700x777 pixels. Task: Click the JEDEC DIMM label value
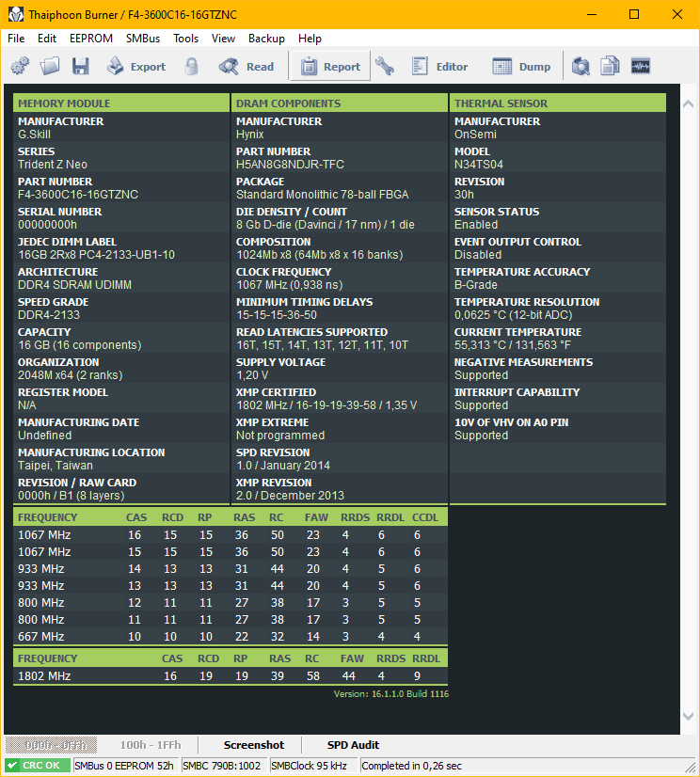(96, 255)
